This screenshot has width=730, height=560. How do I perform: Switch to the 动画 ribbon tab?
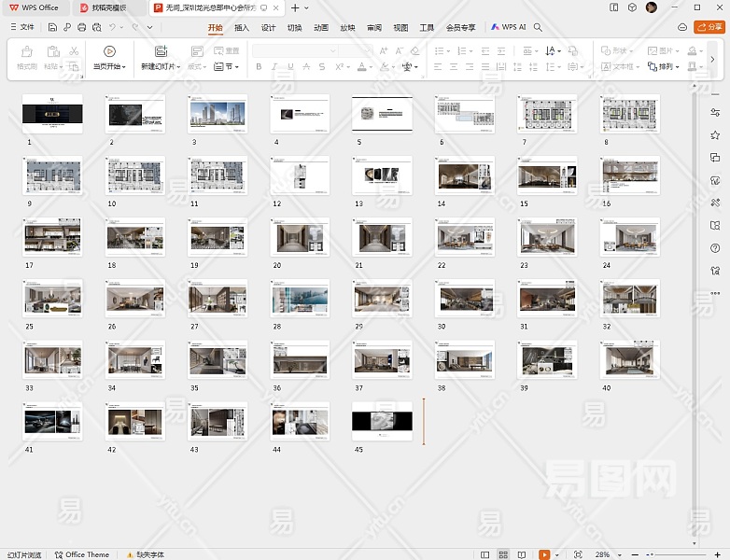pyautogui.click(x=321, y=28)
